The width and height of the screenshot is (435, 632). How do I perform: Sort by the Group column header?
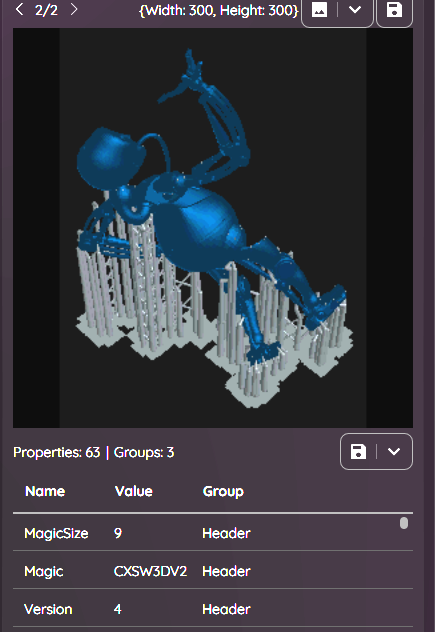(x=223, y=491)
